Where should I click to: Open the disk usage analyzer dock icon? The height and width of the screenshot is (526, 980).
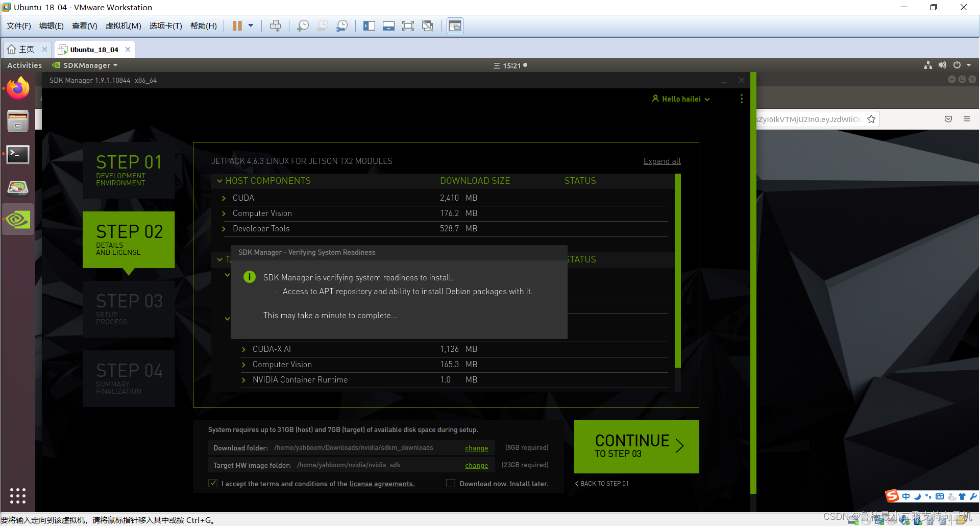point(18,187)
